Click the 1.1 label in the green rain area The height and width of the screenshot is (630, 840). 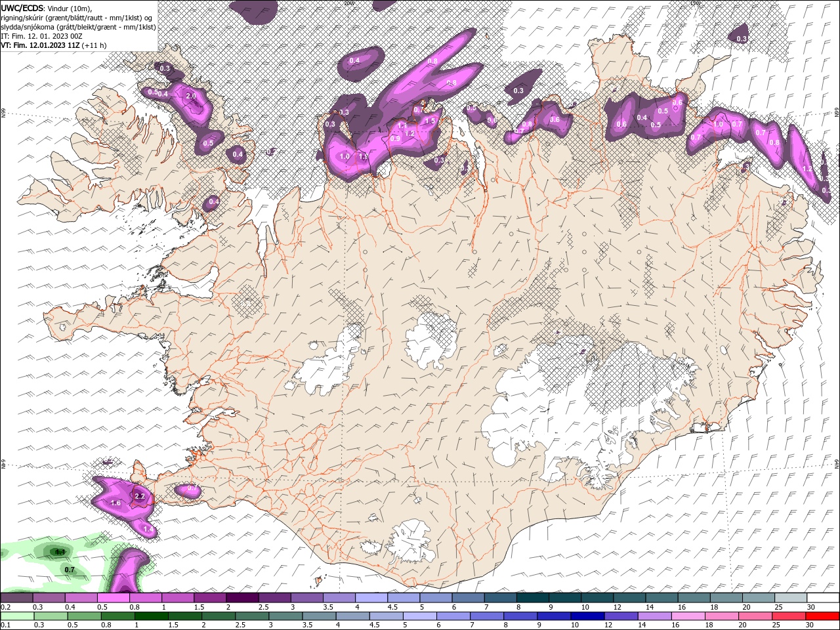[x=60, y=553]
